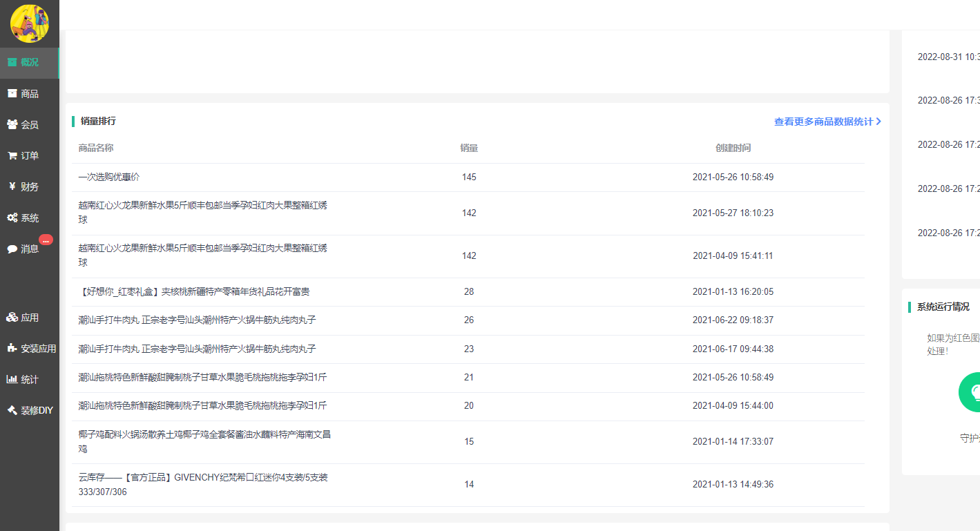Image resolution: width=980 pixels, height=531 pixels.
Task: Click the 消息 chat bubble icon
Action: [12, 249]
